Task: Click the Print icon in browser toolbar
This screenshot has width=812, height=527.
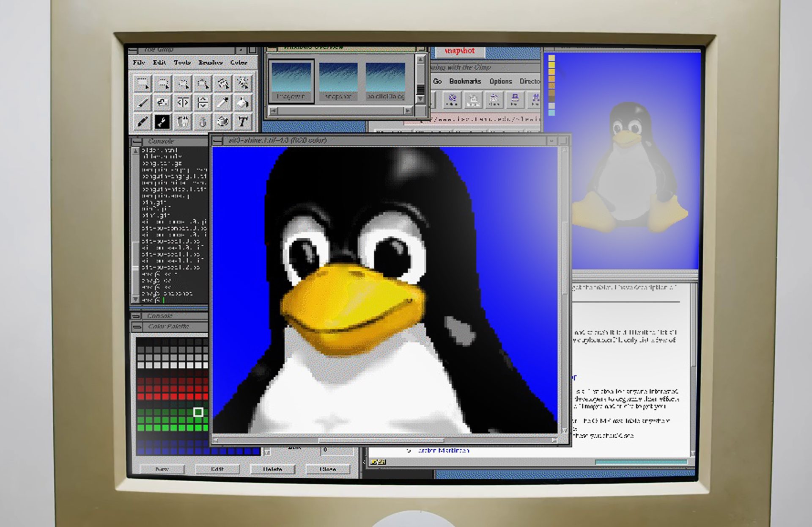Action: 514,100
